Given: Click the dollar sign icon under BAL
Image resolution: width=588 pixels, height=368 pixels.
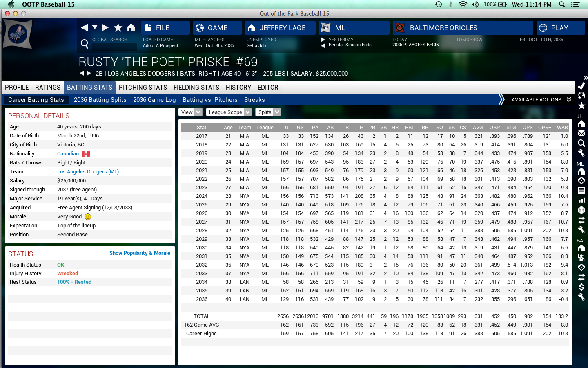Looking at the screenshot, I should pos(581,287).
